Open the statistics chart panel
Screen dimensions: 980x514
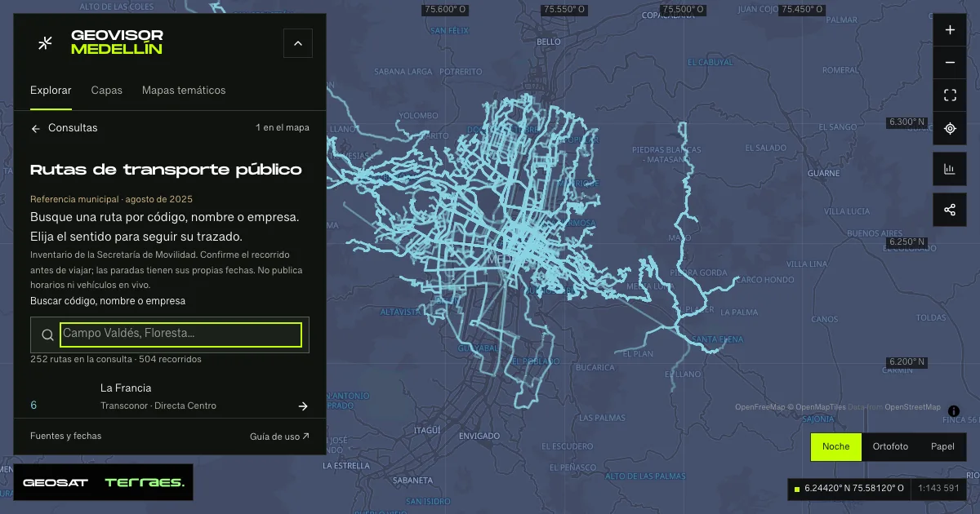(x=950, y=169)
